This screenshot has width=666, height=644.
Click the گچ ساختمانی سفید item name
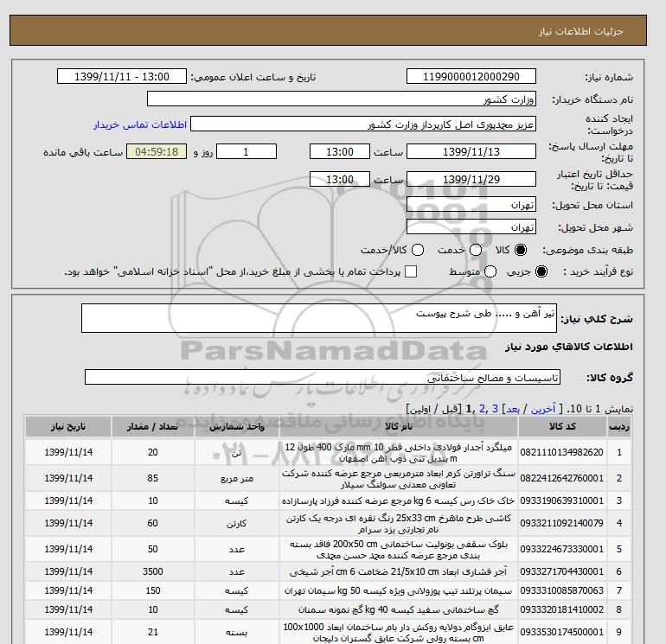399,609
